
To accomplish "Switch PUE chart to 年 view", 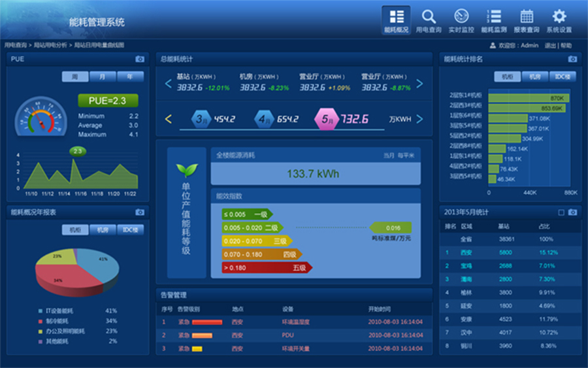I will point(130,76).
